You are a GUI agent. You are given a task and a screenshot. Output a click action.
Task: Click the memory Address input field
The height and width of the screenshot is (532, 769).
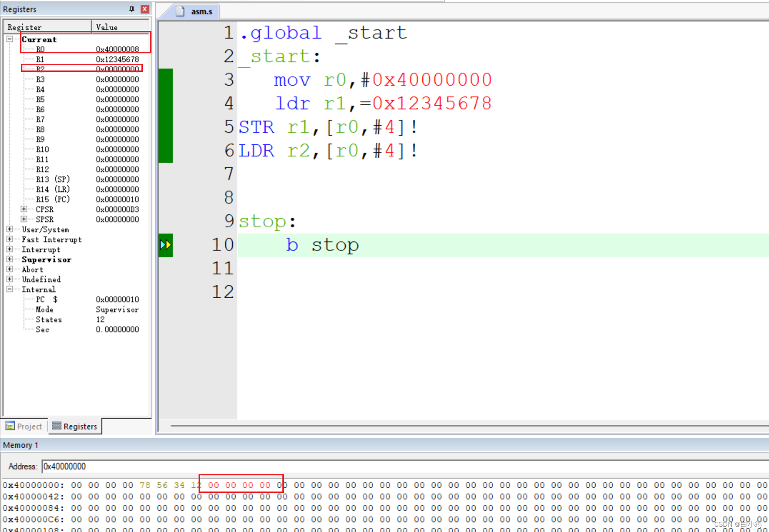(405, 466)
